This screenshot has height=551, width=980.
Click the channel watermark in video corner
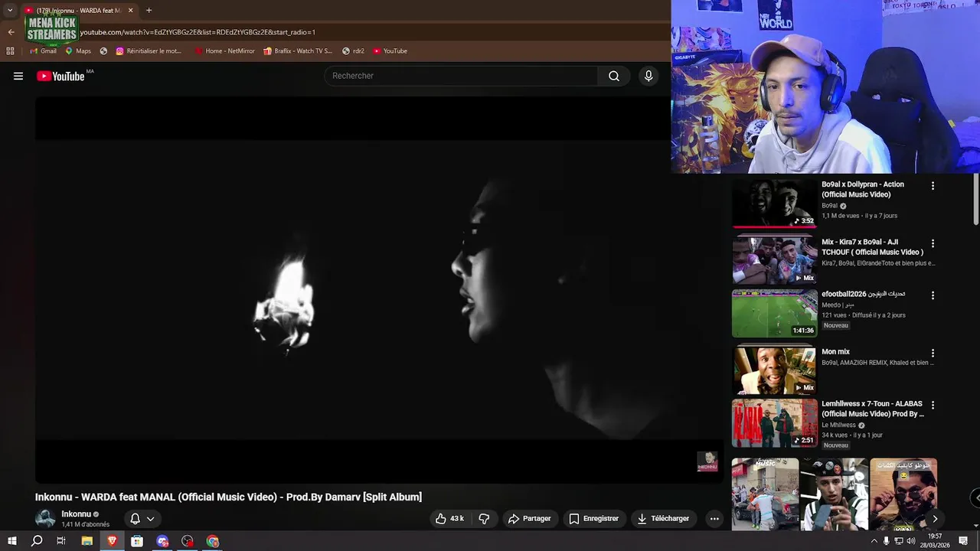707,461
